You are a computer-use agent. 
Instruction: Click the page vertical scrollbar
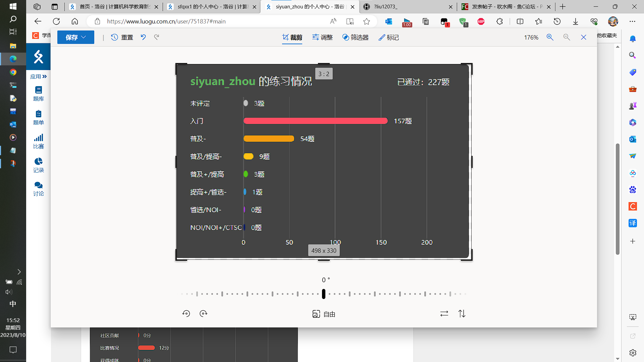(x=618, y=199)
